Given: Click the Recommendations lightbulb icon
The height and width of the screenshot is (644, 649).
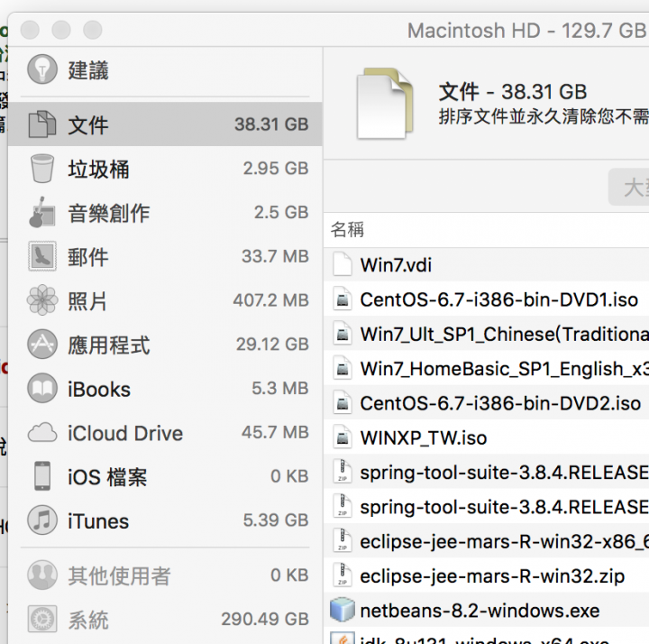Looking at the screenshot, I should (42, 69).
